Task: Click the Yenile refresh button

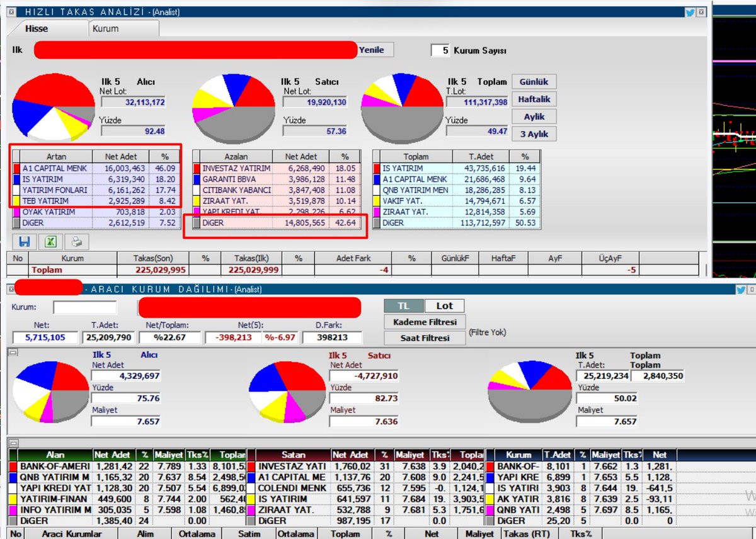Action: tap(376, 50)
